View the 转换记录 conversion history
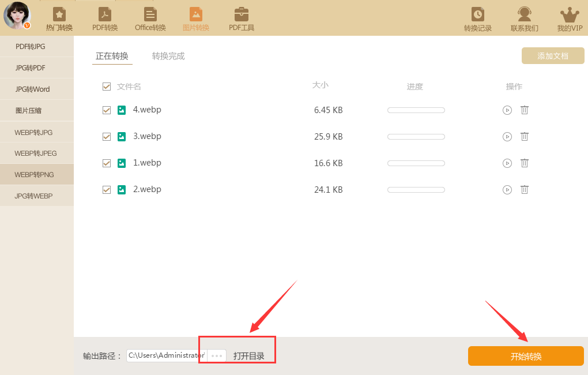 [477, 18]
